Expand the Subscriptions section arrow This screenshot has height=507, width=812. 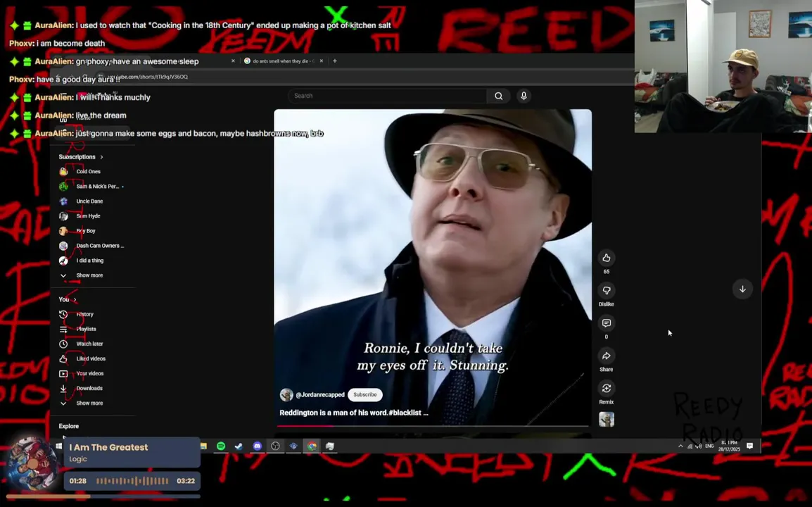[x=101, y=156]
